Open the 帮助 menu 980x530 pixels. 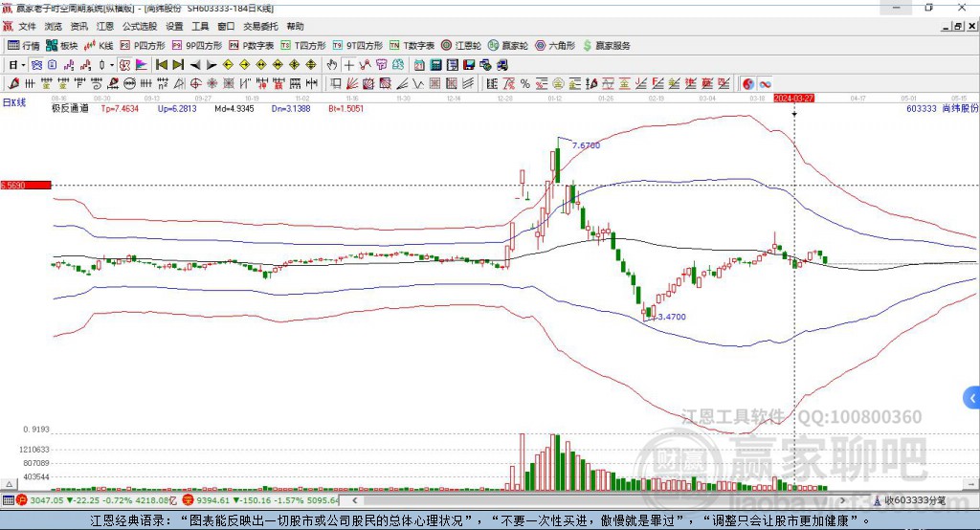295,26
